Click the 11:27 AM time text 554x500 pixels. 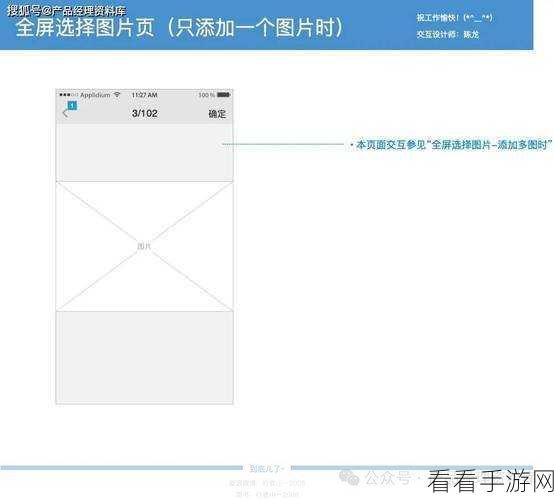145,95
